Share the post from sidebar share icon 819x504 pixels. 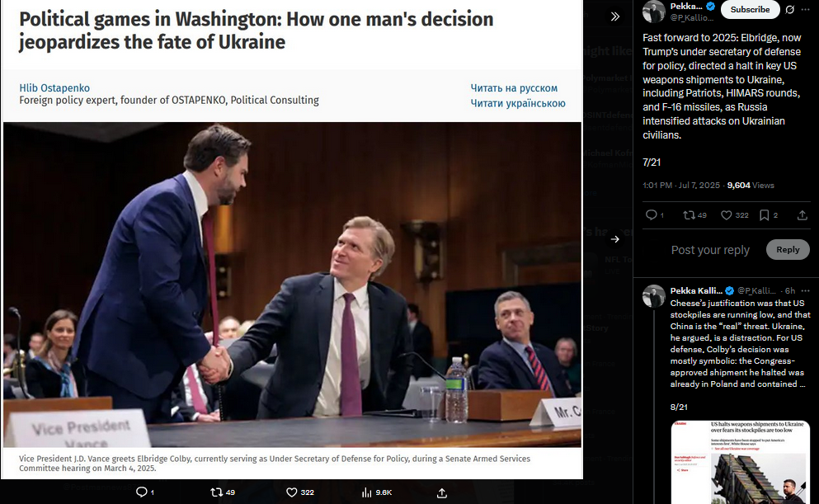pos(803,214)
